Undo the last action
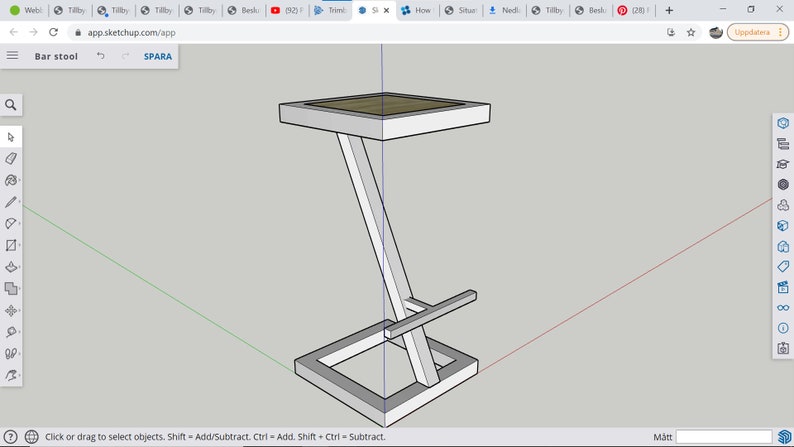This screenshot has width=794, height=447. tap(101, 56)
